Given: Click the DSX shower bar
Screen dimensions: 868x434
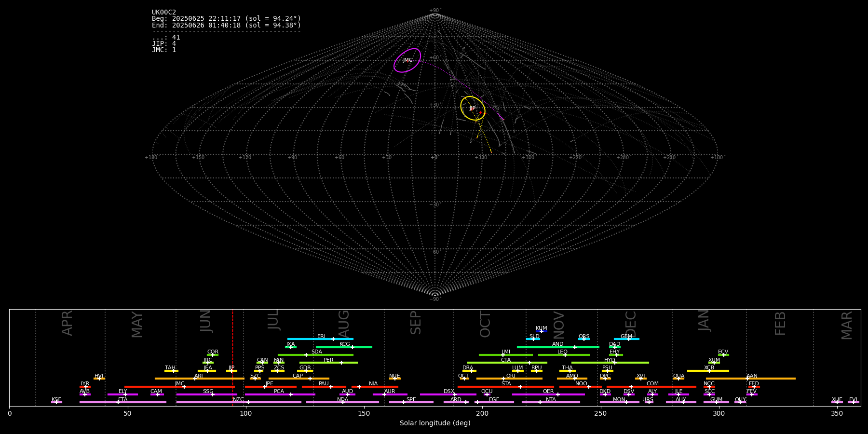Looking at the screenshot, I should 448,394.
